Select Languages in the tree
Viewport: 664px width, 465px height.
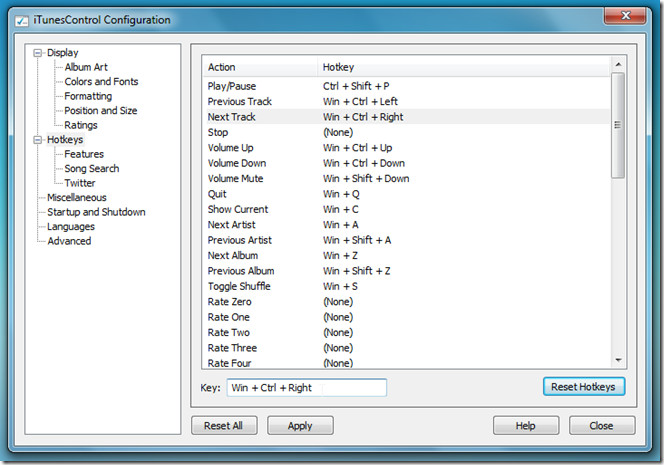coord(71,227)
